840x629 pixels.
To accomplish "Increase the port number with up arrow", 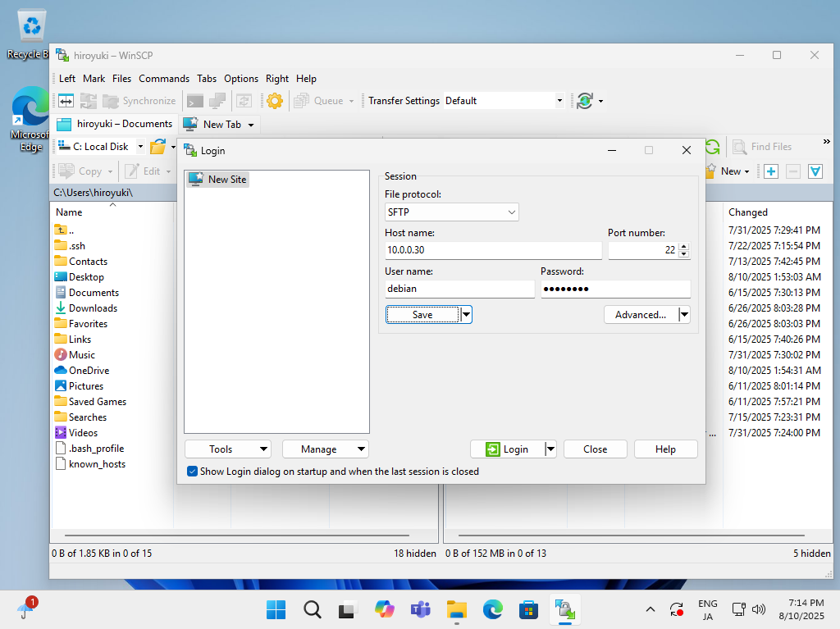I will [684, 246].
